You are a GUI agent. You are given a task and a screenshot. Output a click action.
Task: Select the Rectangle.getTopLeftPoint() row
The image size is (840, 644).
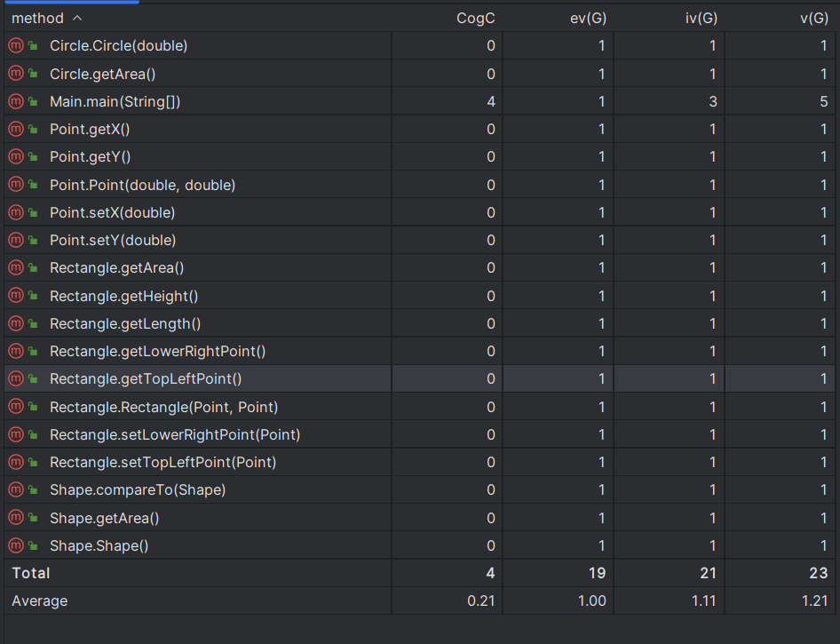pyautogui.click(x=146, y=379)
